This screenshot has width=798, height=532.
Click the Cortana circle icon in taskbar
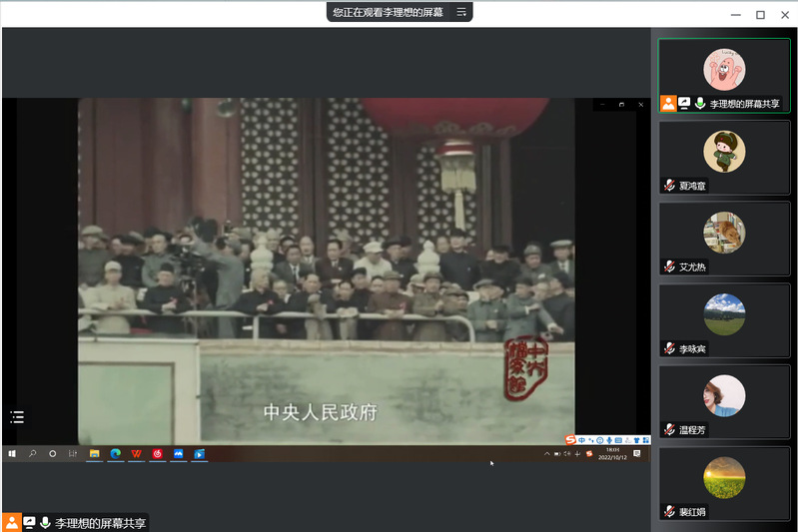[53, 454]
